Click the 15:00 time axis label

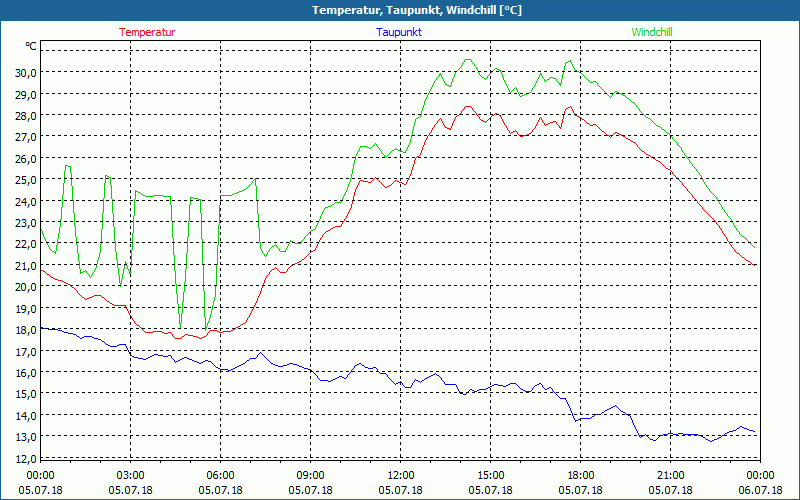click(491, 476)
